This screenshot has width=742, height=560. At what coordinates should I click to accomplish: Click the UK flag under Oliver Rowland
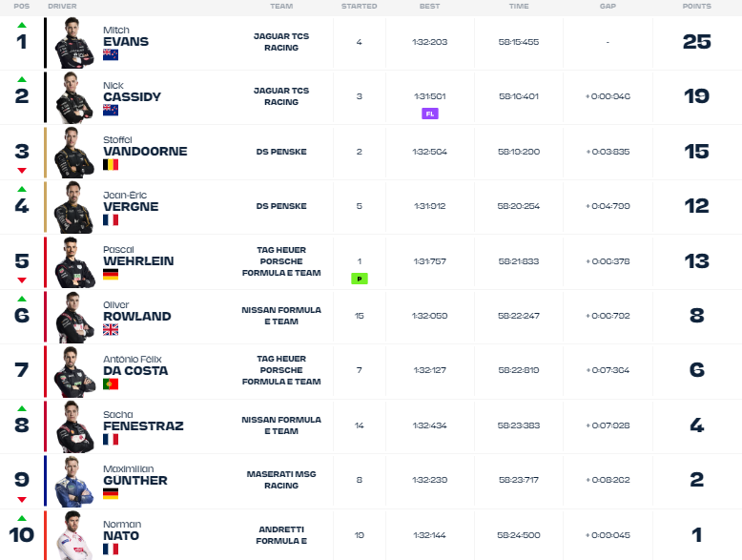[111, 329]
